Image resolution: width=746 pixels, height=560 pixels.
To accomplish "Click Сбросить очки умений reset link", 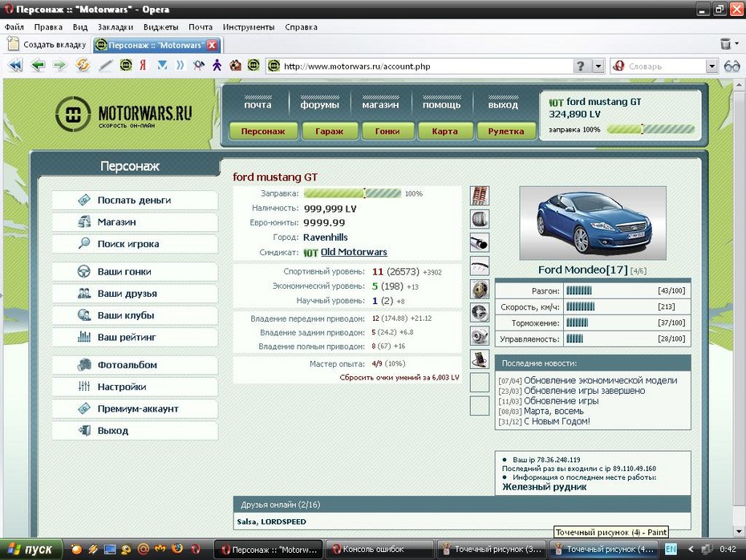I will (x=399, y=377).
